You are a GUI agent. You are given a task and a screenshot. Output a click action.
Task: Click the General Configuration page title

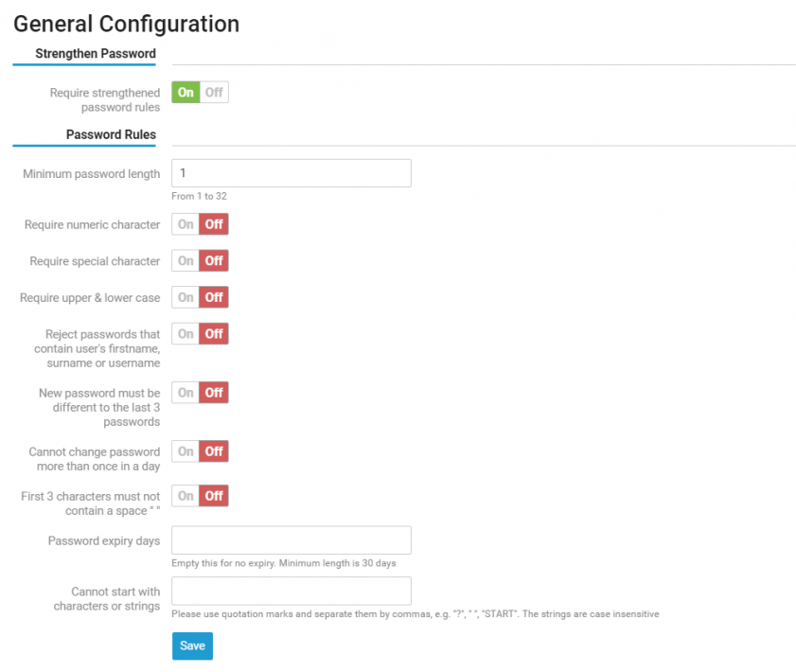(126, 24)
